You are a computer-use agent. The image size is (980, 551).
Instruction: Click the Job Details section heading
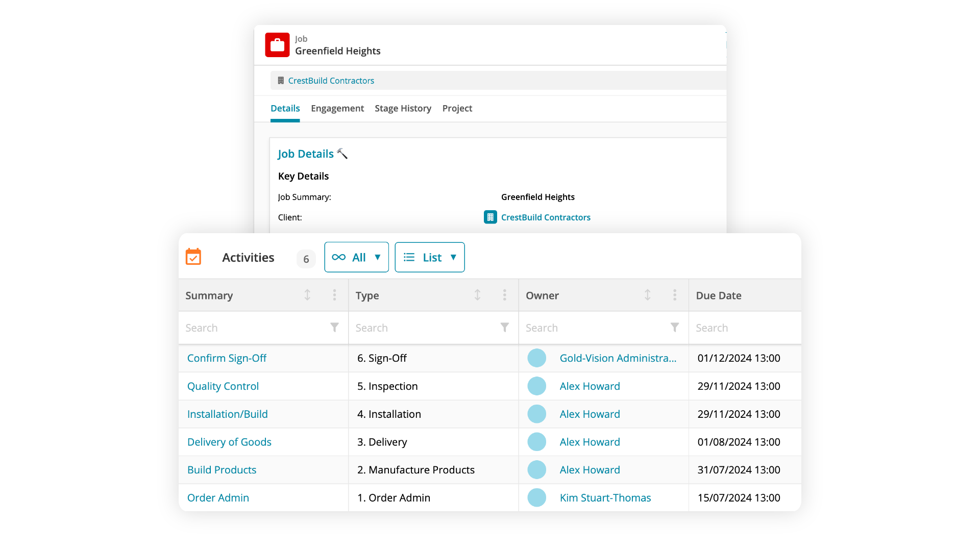pyautogui.click(x=306, y=154)
